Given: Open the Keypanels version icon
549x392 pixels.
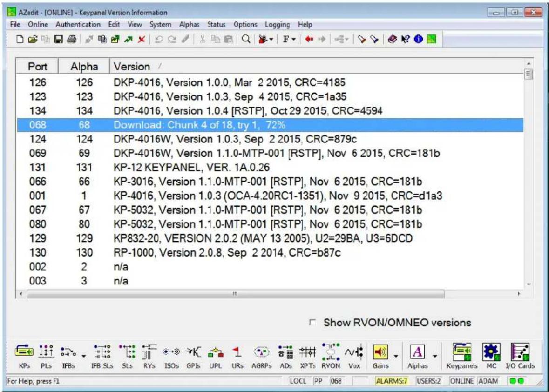Looking at the screenshot, I should pyautogui.click(x=462, y=356).
